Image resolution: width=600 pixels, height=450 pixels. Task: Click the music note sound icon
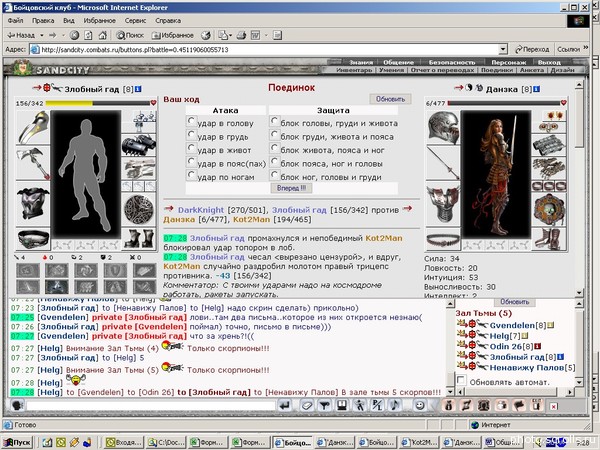point(395,406)
